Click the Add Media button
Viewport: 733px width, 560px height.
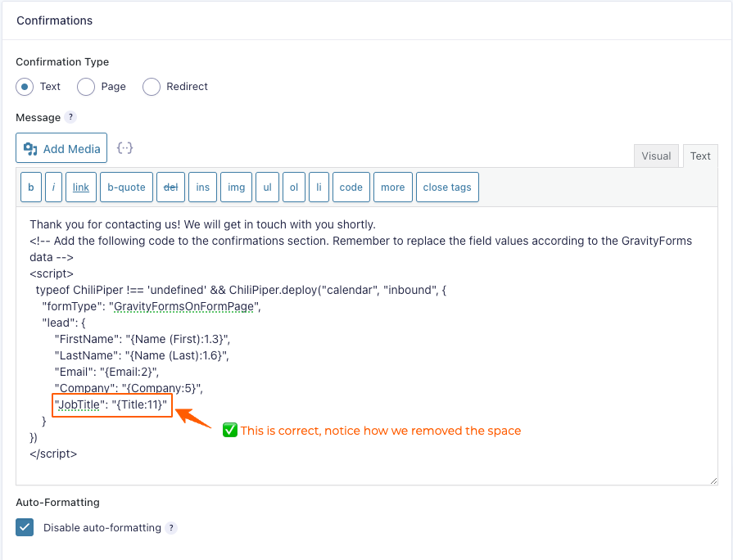click(61, 148)
